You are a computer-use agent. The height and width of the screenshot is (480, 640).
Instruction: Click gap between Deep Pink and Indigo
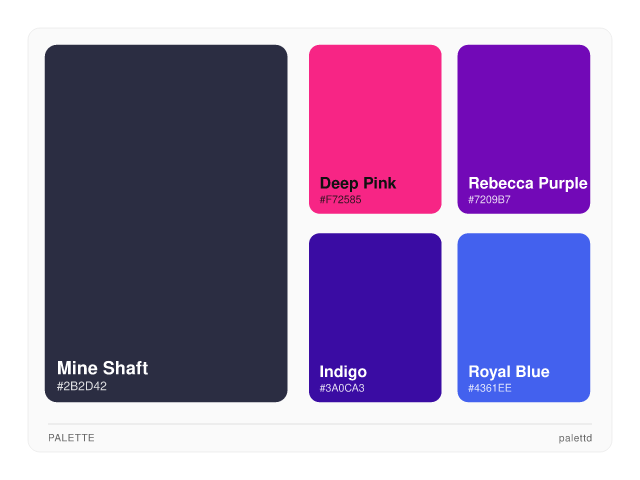click(x=375, y=224)
